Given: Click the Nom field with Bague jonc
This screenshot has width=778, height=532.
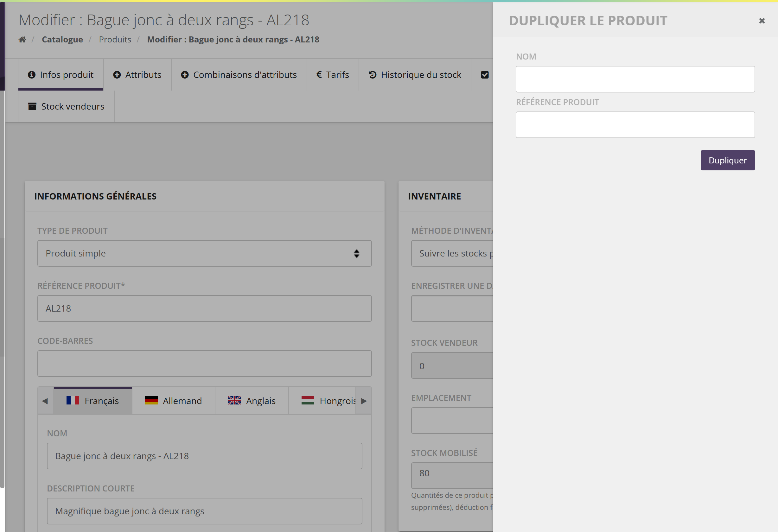Looking at the screenshot, I should coord(205,456).
